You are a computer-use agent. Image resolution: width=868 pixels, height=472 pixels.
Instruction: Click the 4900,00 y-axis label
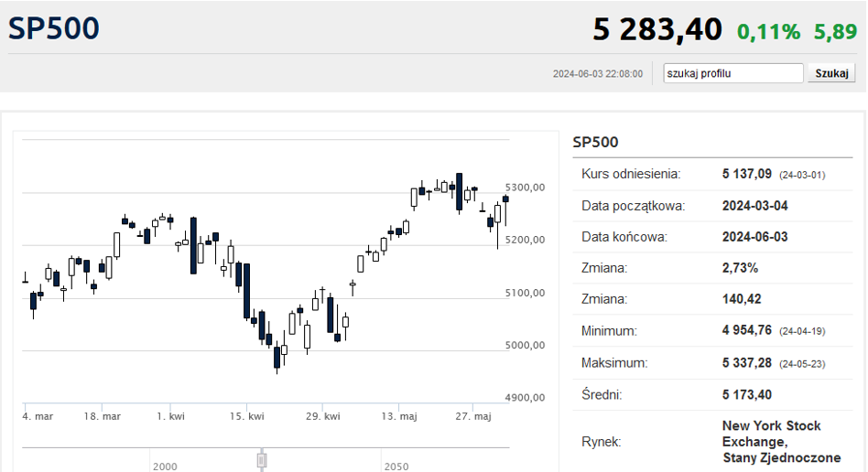coord(525,397)
